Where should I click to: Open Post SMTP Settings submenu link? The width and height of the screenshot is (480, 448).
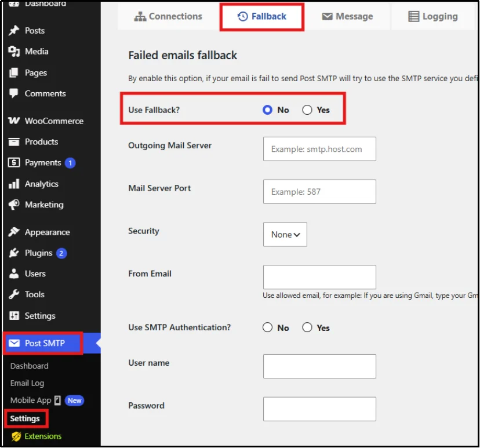(x=25, y=418)
